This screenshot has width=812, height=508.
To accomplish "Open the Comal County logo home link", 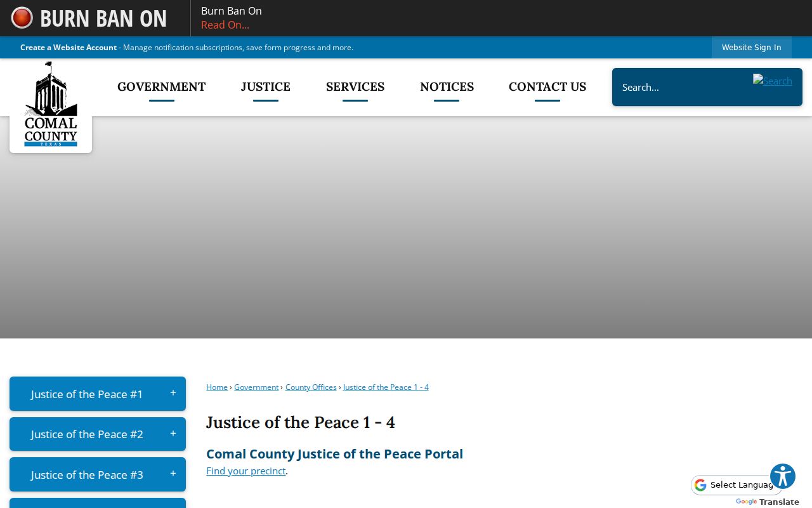I will [51, 105].
